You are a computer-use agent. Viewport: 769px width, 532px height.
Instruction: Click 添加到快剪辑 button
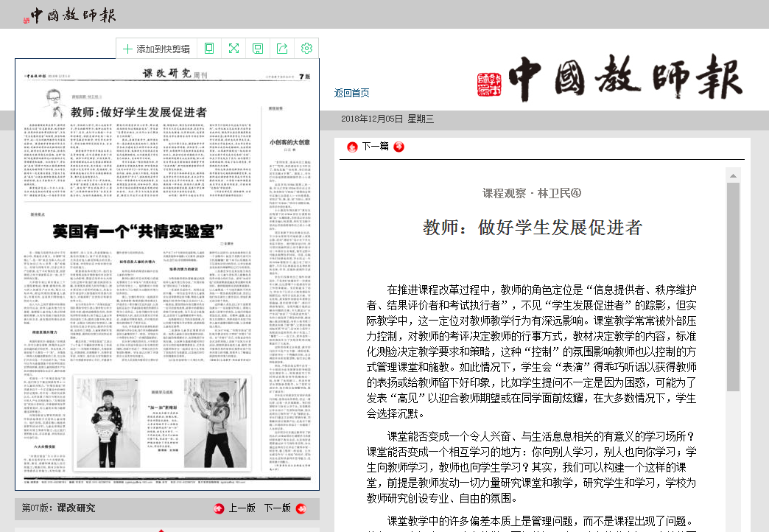[156, 49]
